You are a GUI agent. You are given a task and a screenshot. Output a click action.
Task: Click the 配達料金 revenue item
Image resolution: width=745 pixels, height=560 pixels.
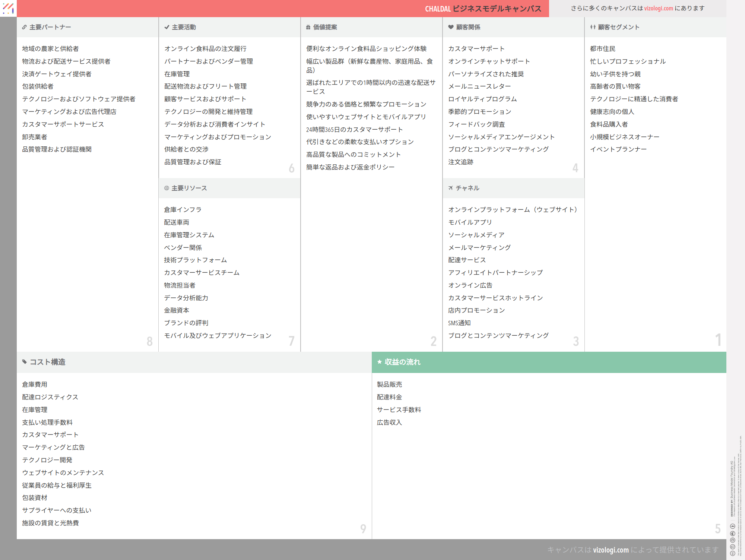tap(389, 397)
